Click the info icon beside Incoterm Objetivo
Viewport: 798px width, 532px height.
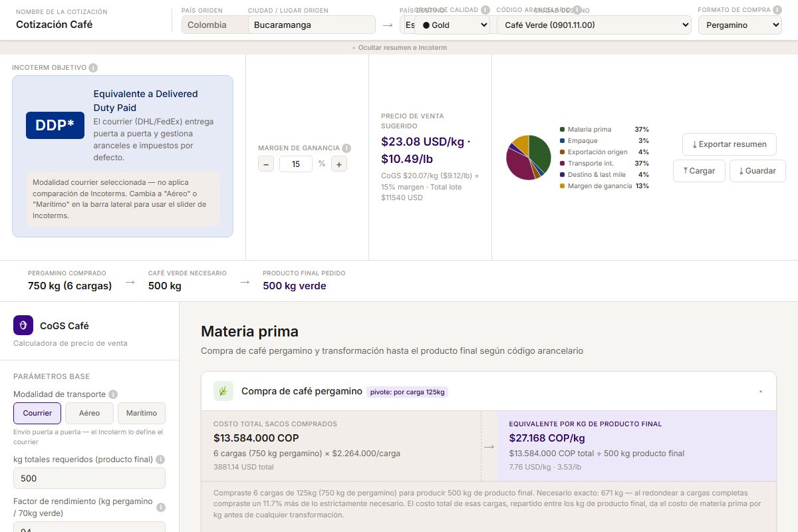[93, 68]
